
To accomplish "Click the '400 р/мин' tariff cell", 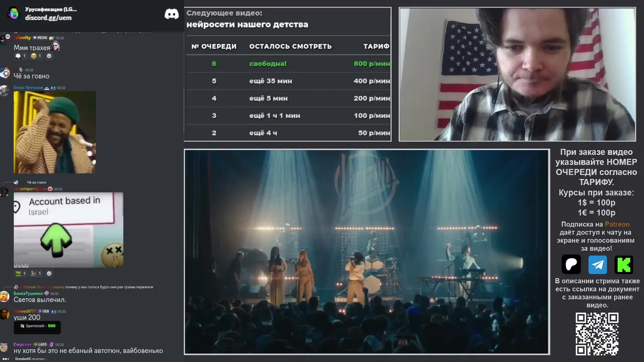I will (x=372, y=81).
